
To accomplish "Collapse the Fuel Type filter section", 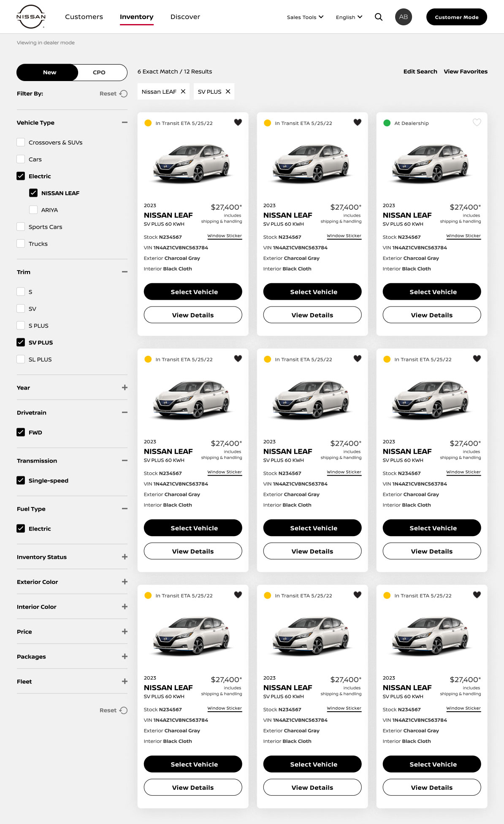I will [x=125, y=509].
